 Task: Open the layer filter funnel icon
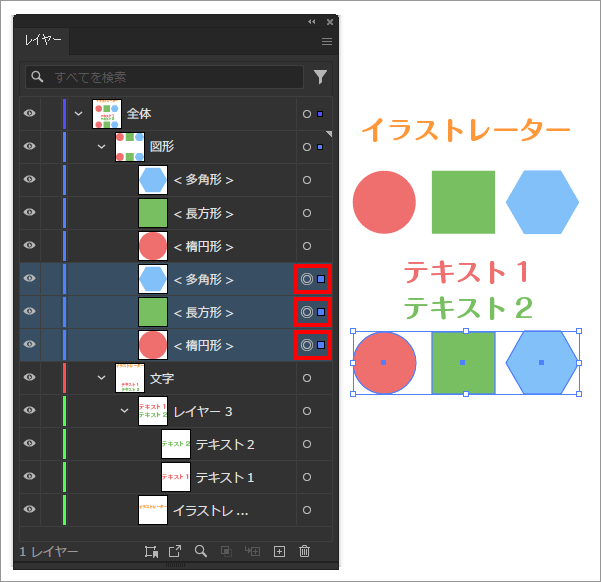pos(321,76)
